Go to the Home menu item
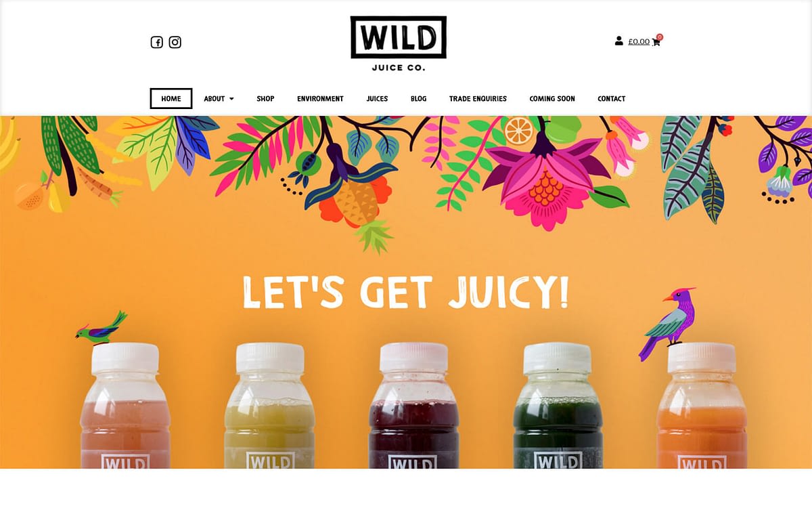 171,99
